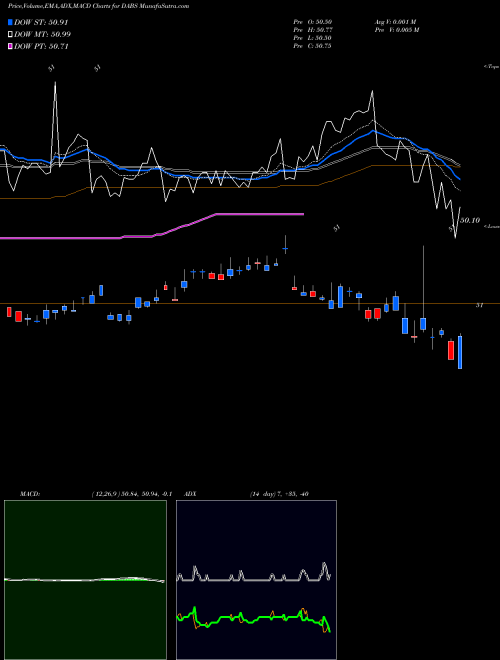Click the magenta DOW PT legend swatch
500x660 pixels.
10,46
